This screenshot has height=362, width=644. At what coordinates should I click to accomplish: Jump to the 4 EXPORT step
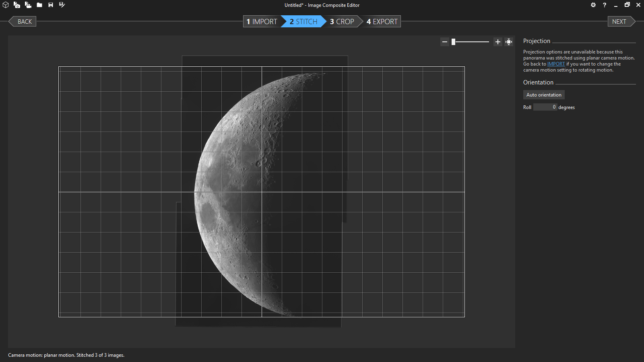(x=382, y=22)
